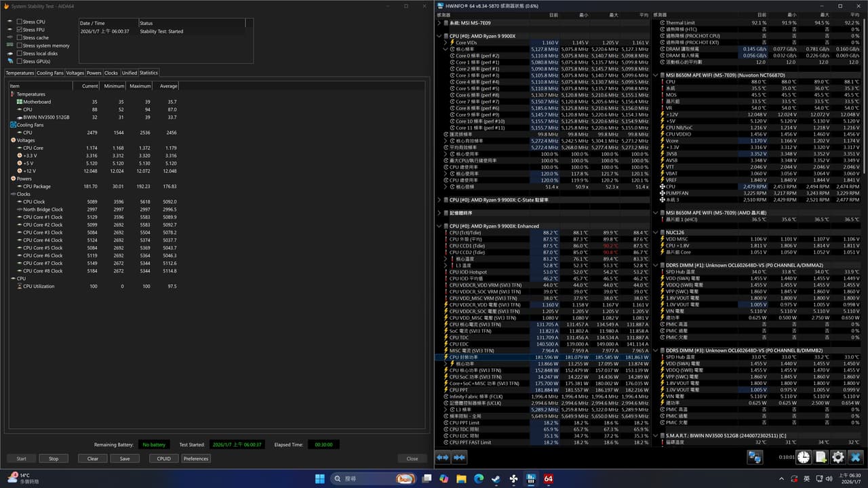This screenshot has width=868, height=488.
Task: Click the Save button
Action: pyautogui.click(x=125, y=458)
